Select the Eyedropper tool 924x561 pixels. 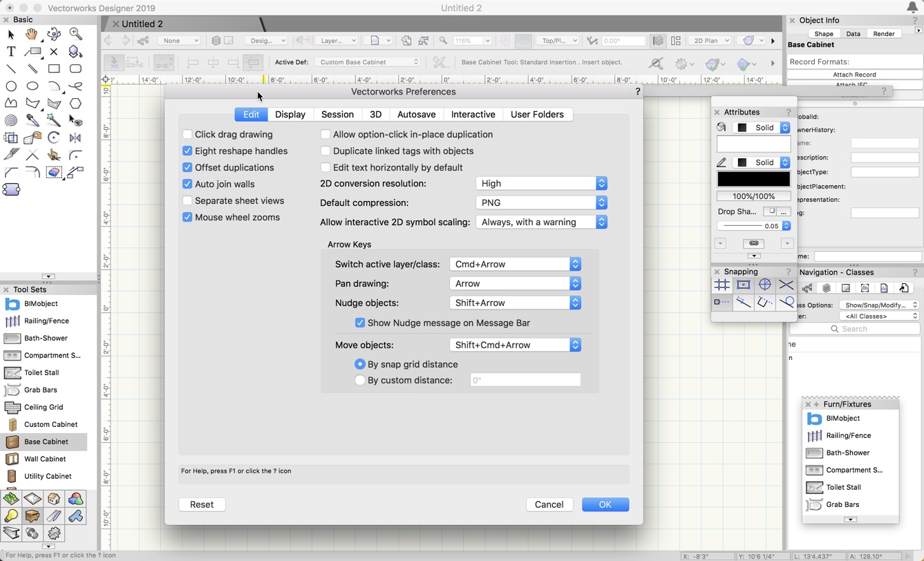coord(32,121)
